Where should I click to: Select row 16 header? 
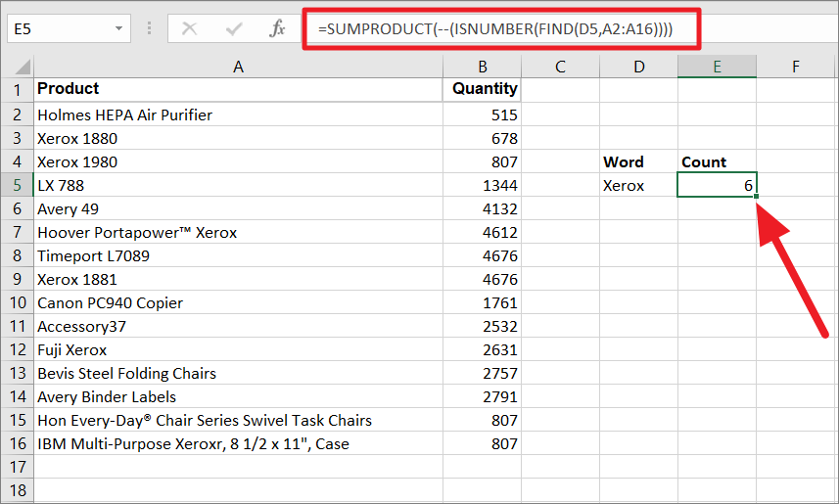click(17, 443)
